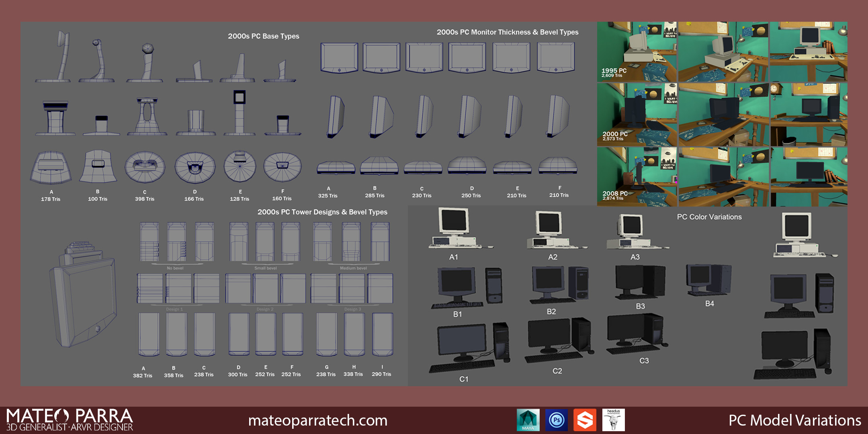Viewport: 868px width, 434px height.
Task: Select the 2008 PC render thumbnail
Action: tap(637, 177)
